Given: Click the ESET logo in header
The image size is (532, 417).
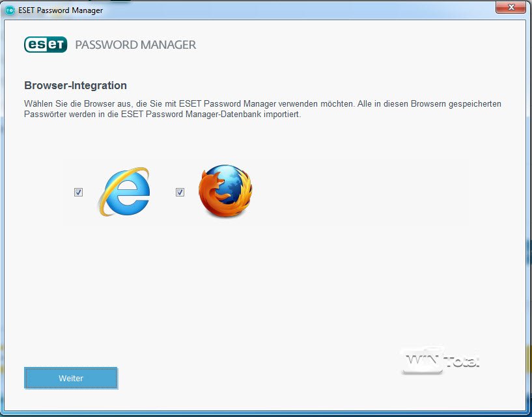Looking at the screenshot, I should pyautogui.click(x=46, y=44).
